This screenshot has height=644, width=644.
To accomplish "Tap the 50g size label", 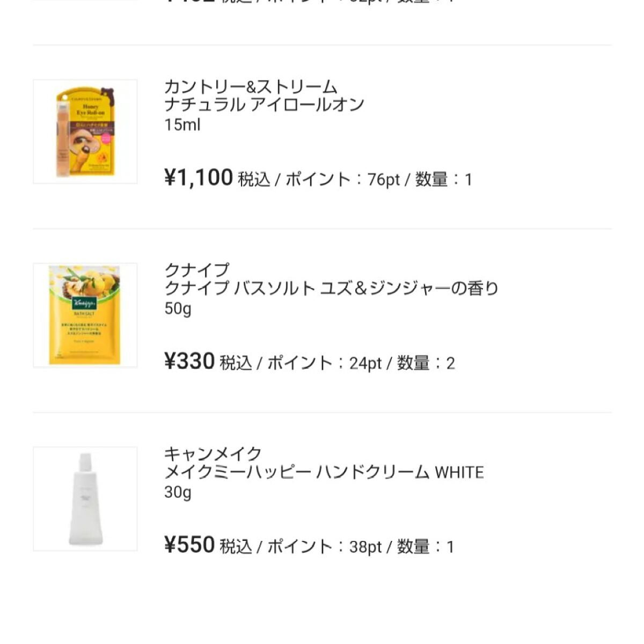I will 178,309.
